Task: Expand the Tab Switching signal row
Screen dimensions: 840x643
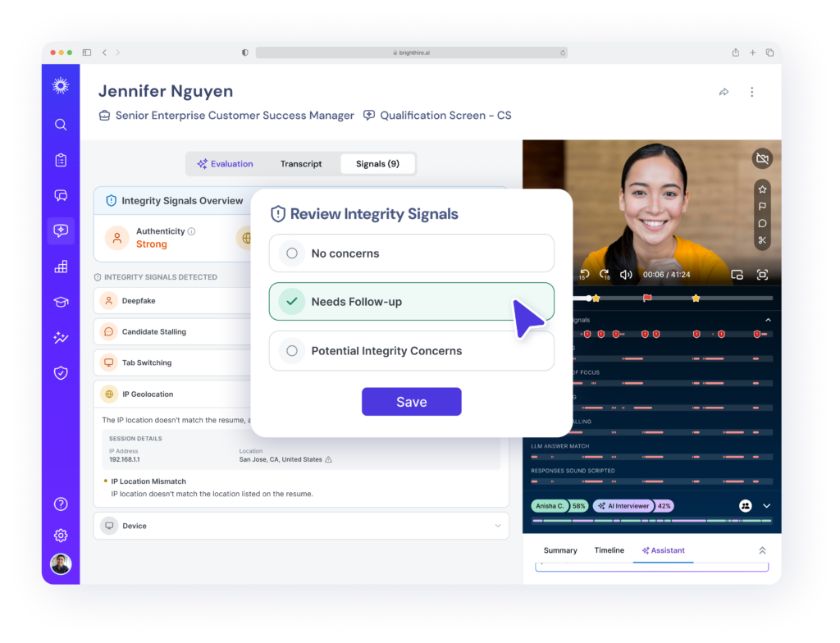Action: (172, 363)
